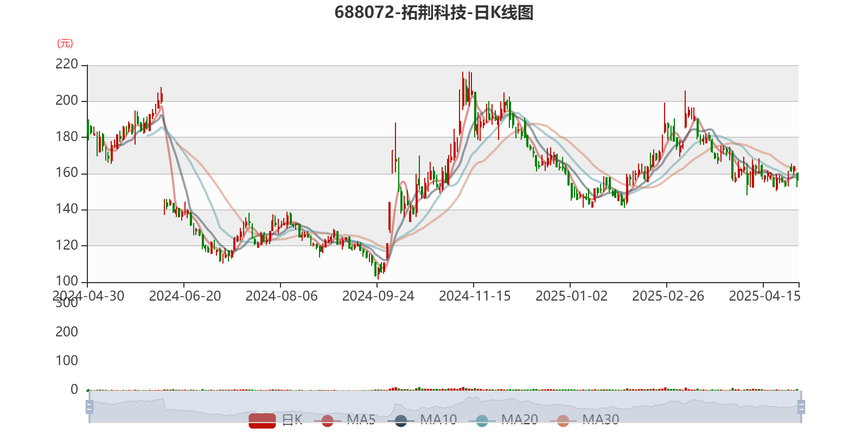
Task: Click the 2024-09-24 date axis label
Action: 378,296
